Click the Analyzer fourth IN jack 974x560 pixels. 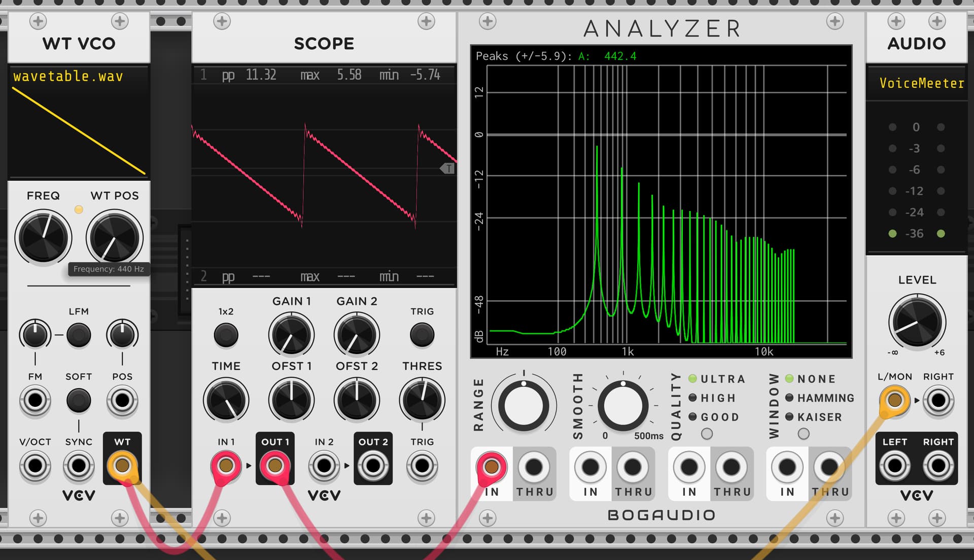pos(787,467)
